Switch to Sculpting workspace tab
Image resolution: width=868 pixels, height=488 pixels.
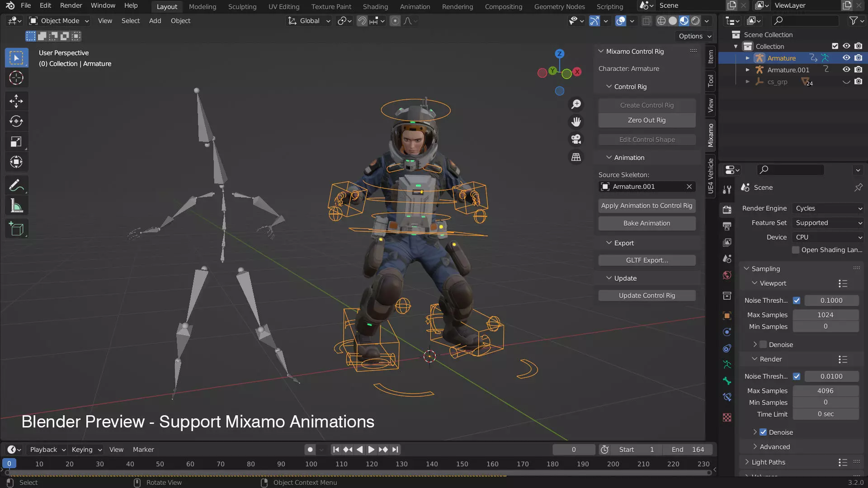pyautogui.click(x=242, y=6)
